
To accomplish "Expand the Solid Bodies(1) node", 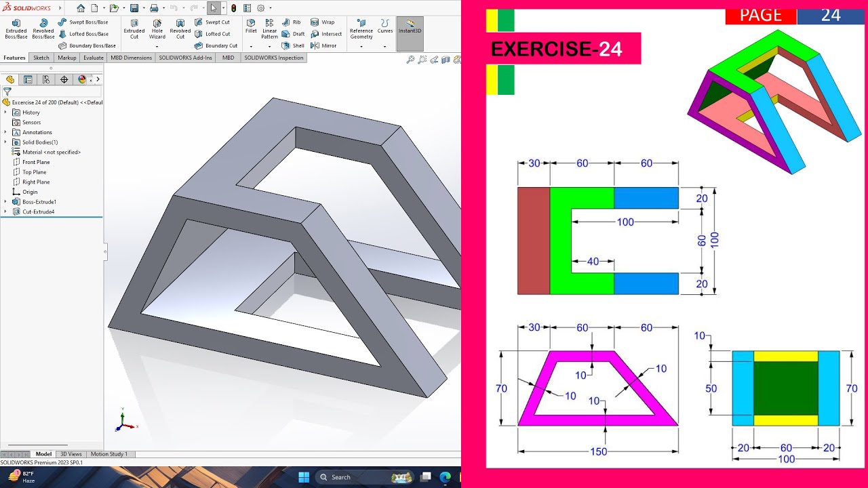I will pos(5,142).
